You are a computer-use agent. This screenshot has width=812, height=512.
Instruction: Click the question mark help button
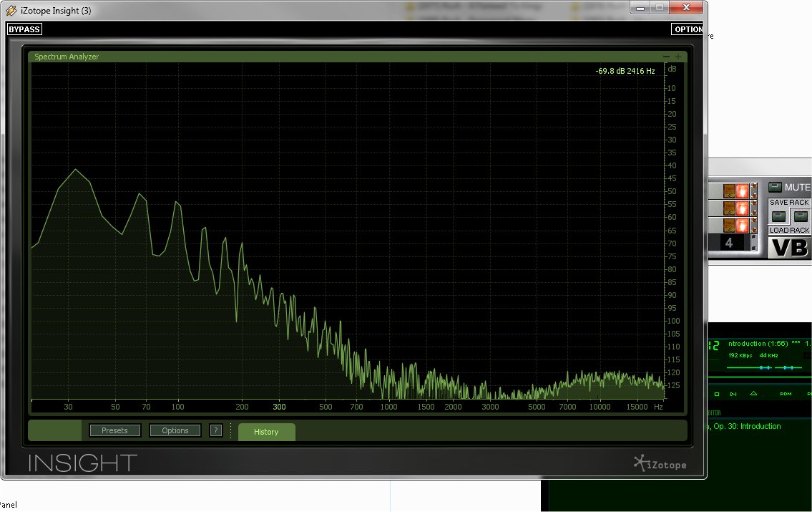(215, 430)
